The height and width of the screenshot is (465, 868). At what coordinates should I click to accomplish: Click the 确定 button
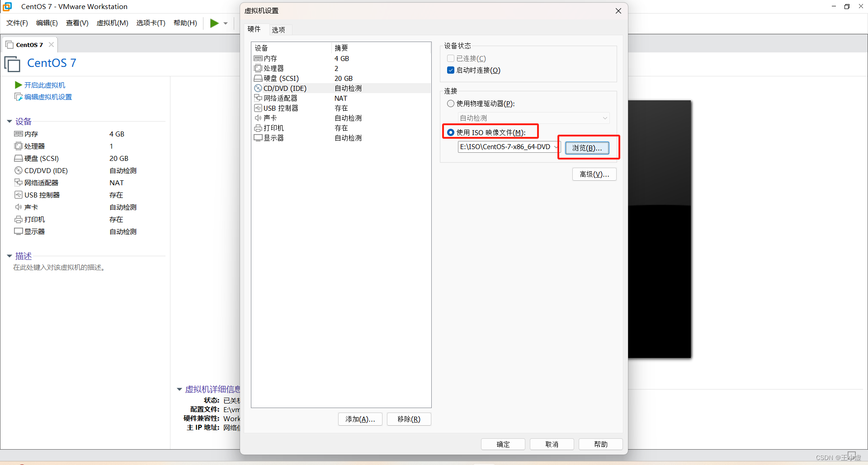click(x=503, y=445)
